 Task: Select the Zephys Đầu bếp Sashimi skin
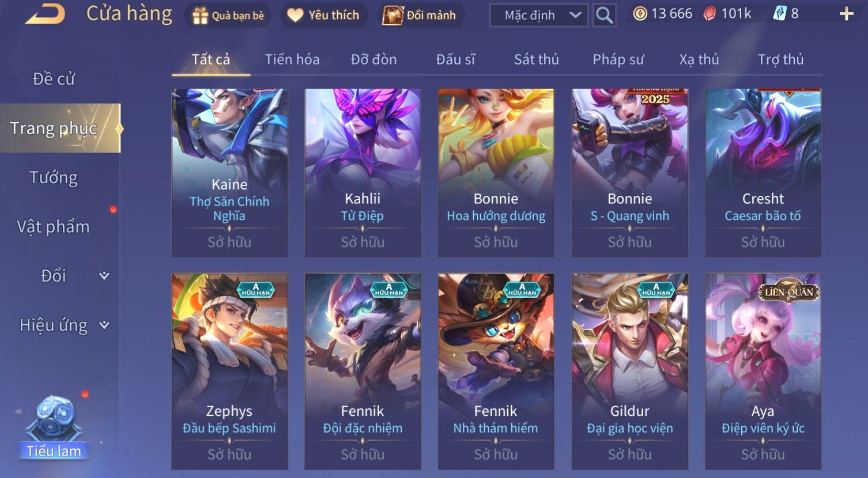(229, 371)
